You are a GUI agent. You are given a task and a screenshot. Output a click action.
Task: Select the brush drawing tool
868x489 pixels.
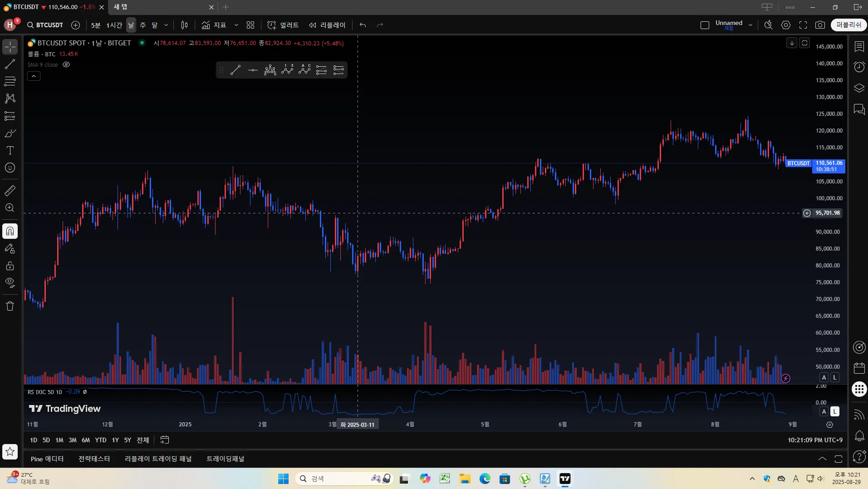pyautogui.click(x=10, y=133)
